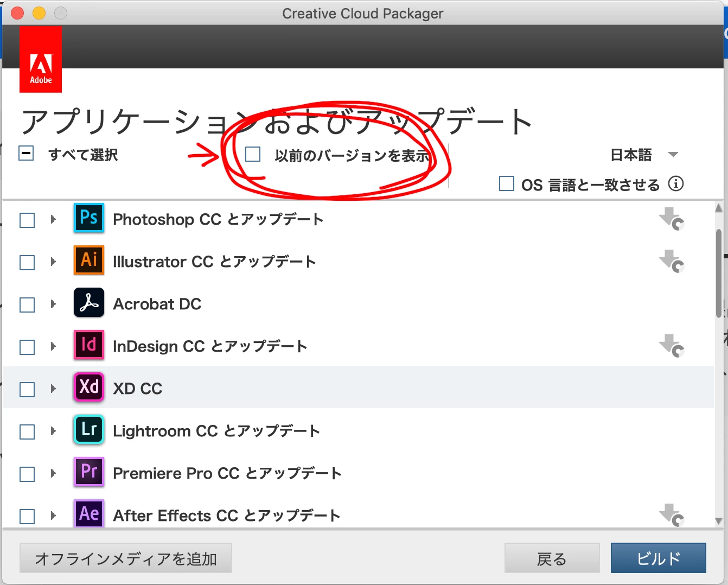This screenshot has width=728, height=585.
Task: Select the Photoshop CC とアップデート label
Action: [218, 219]
